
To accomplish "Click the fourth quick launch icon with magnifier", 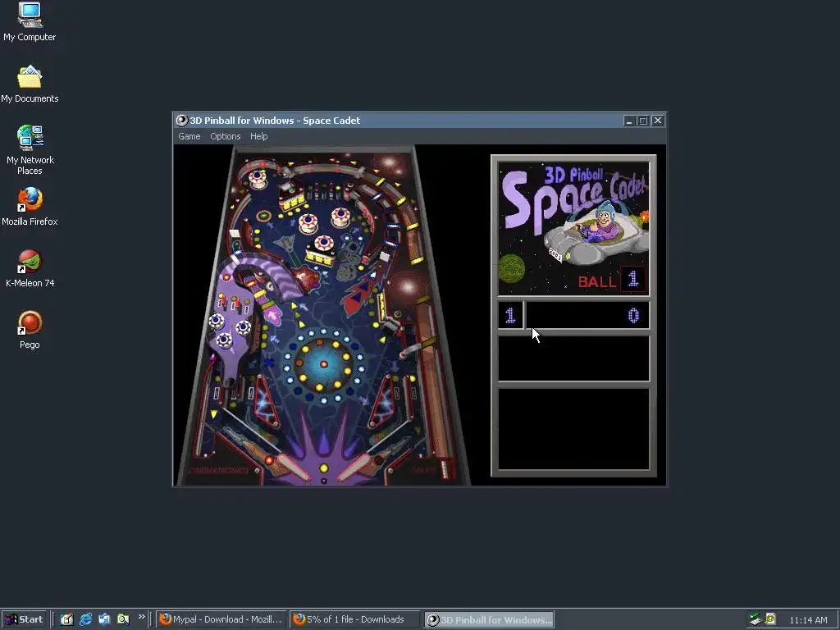I will pyautogui.click(x=123, y=619).
